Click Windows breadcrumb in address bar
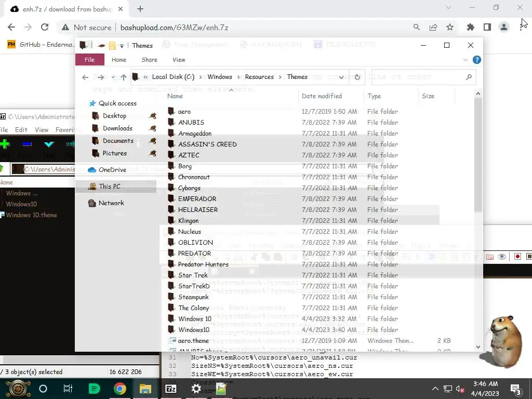Screen dimensions: 532x399 pyautogui.click(x=220, y=77)
